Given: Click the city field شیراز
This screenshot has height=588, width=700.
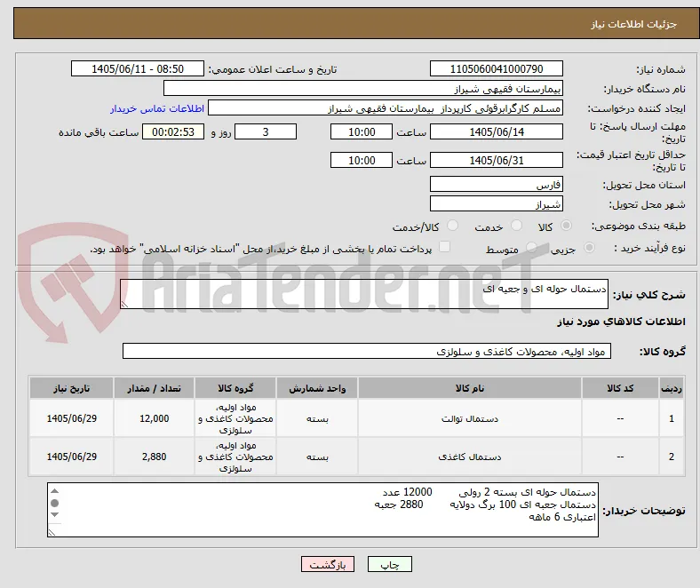Looking at the screenshot, I should click(496, 203).
